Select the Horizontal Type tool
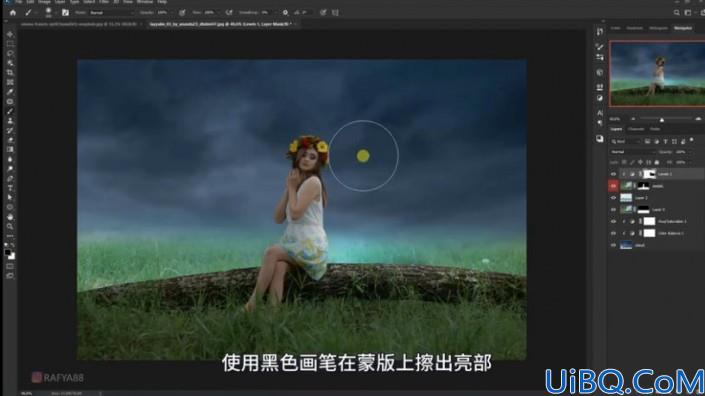The image size is (705, 396). coord(10,188)
